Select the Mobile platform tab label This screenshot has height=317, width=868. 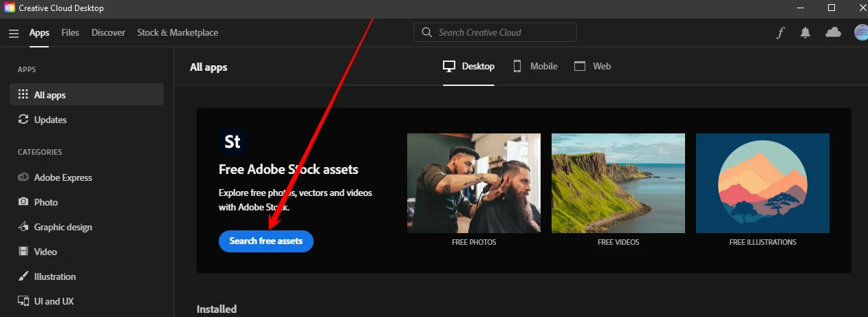(544, 66)
